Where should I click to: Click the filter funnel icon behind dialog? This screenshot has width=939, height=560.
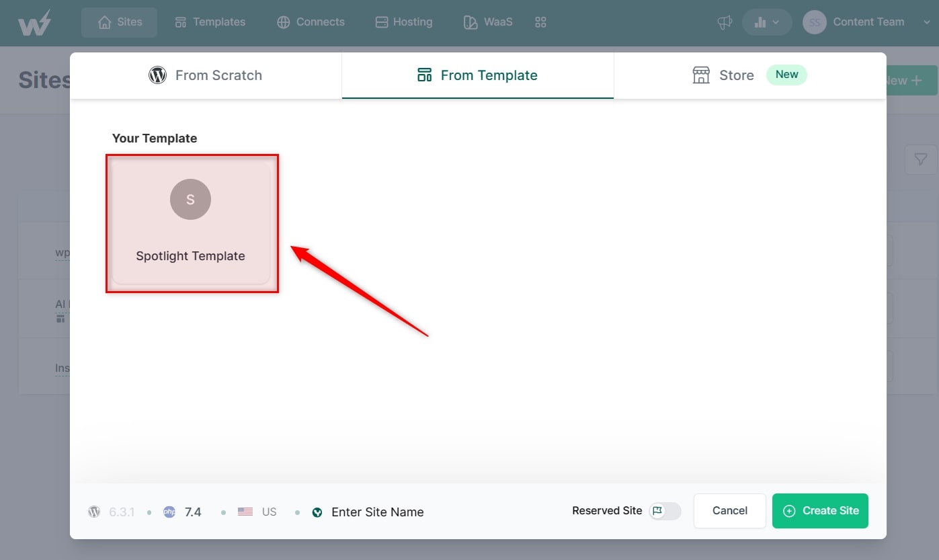[920, 159]
